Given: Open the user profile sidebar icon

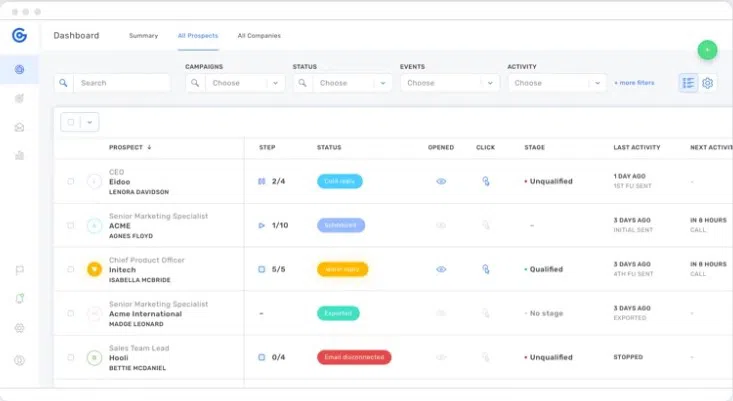Looking at the screenshot, I should click(x=19, y=360).
